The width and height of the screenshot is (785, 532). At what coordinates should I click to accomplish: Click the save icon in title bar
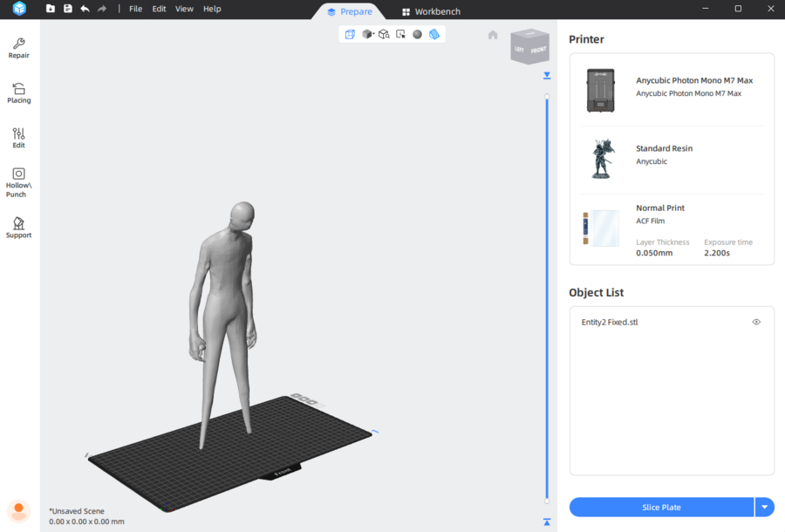point(67,9)
